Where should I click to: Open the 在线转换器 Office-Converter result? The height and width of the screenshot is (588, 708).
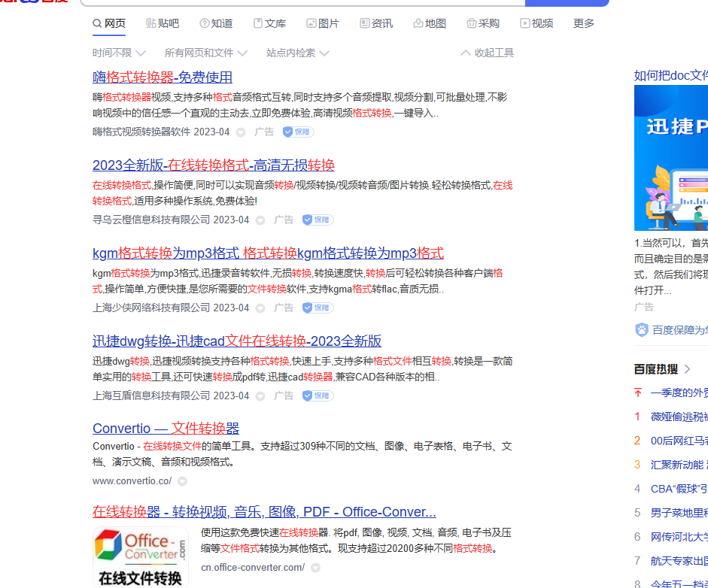pos(264,512)
